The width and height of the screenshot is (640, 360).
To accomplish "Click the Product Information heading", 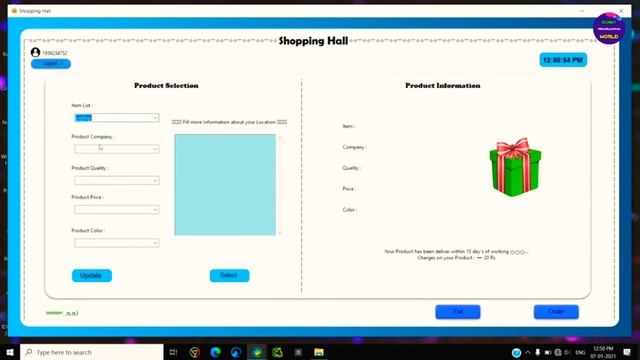I will coord(442,86).
